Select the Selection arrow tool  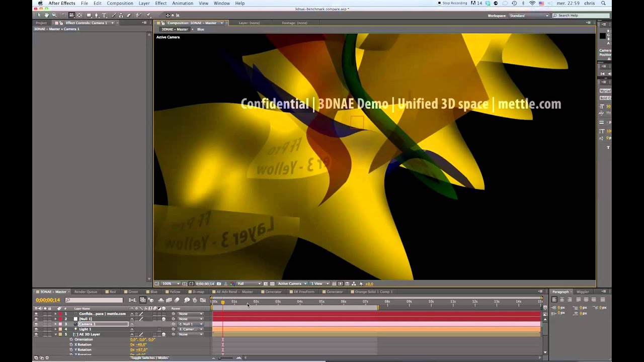click(39, 15)
